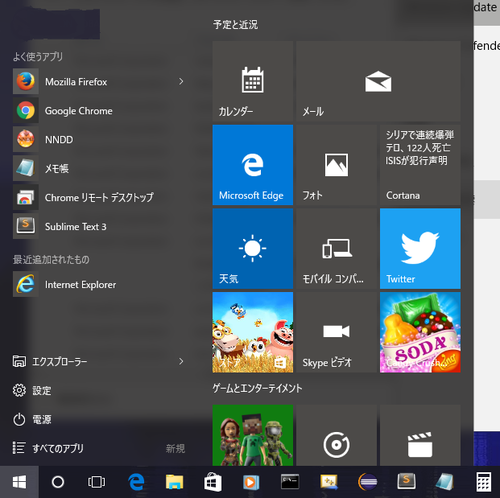
Task: Expand Mozilla Firefox jump list arrow
Action: coord(181,82)
